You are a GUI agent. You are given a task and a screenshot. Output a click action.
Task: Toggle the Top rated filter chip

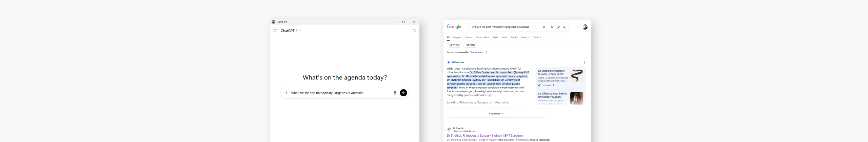pos(470,45)
